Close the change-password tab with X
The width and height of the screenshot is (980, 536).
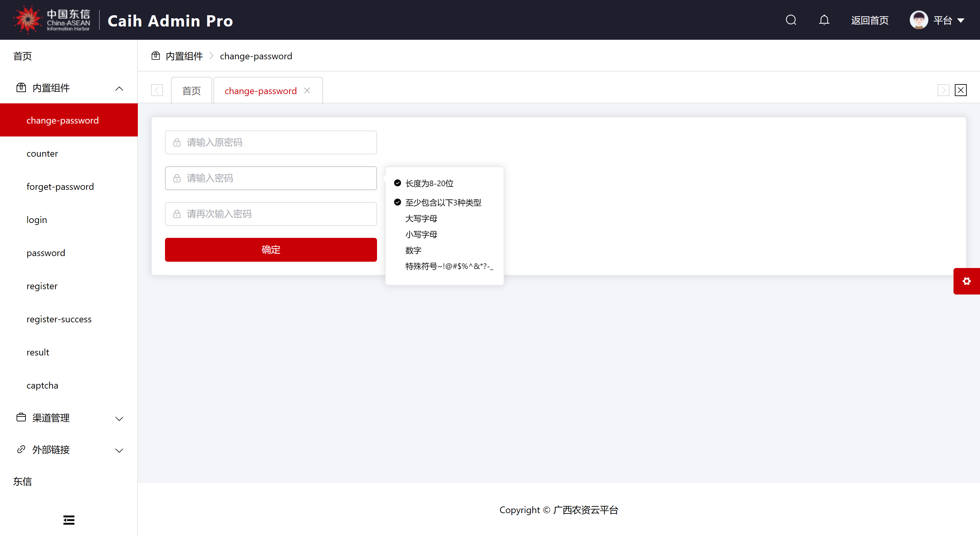pyautogui.click(x=307, y=90)
